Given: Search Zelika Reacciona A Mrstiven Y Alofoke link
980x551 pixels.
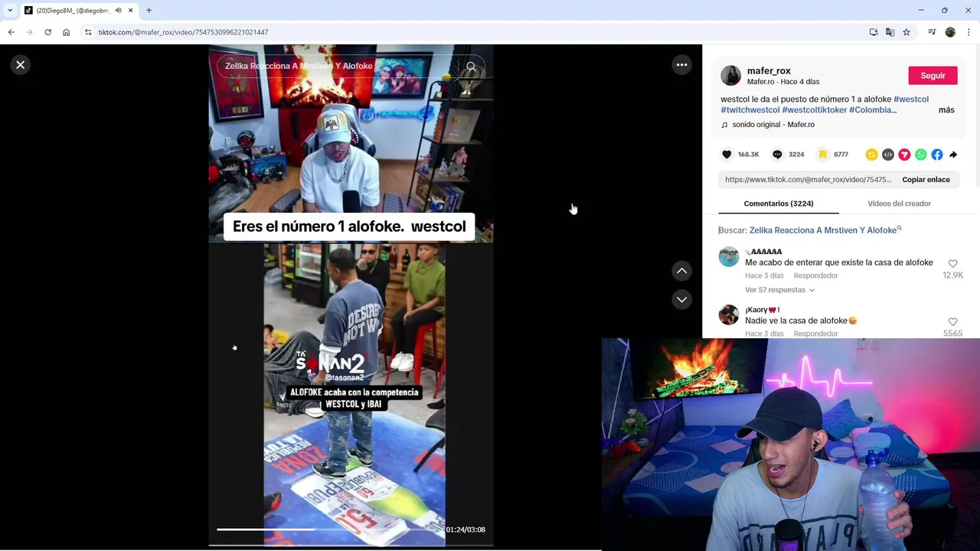Looking at the screenshot, I should (823, 230).
